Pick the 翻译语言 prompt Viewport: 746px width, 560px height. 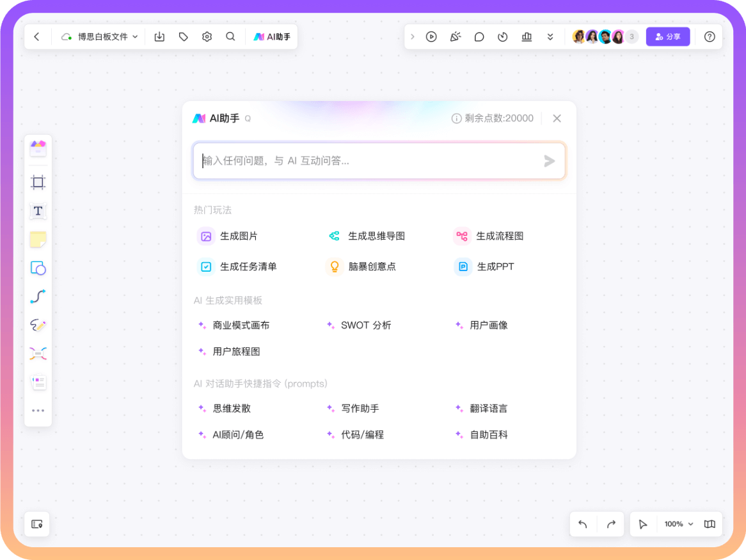pyautogui.click(x=482, y=408)
